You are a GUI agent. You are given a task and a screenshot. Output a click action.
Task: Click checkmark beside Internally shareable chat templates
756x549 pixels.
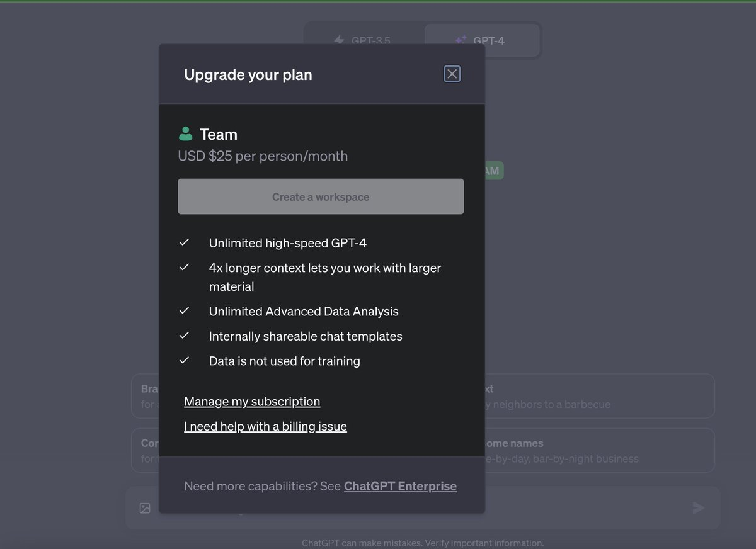[185, 336]
